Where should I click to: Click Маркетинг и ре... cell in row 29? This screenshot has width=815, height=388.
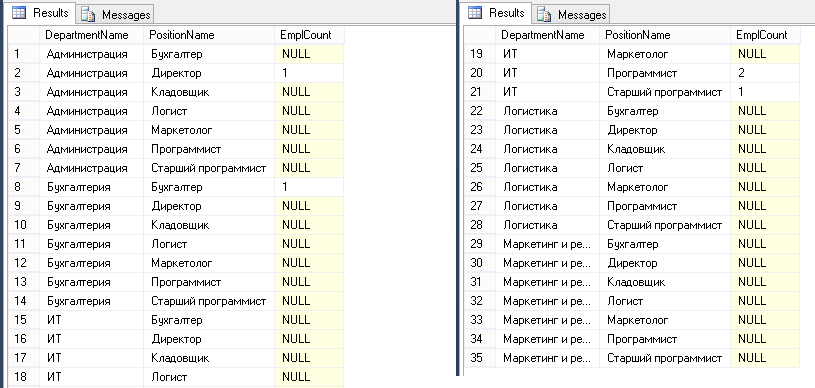click(x=547, y=244)
